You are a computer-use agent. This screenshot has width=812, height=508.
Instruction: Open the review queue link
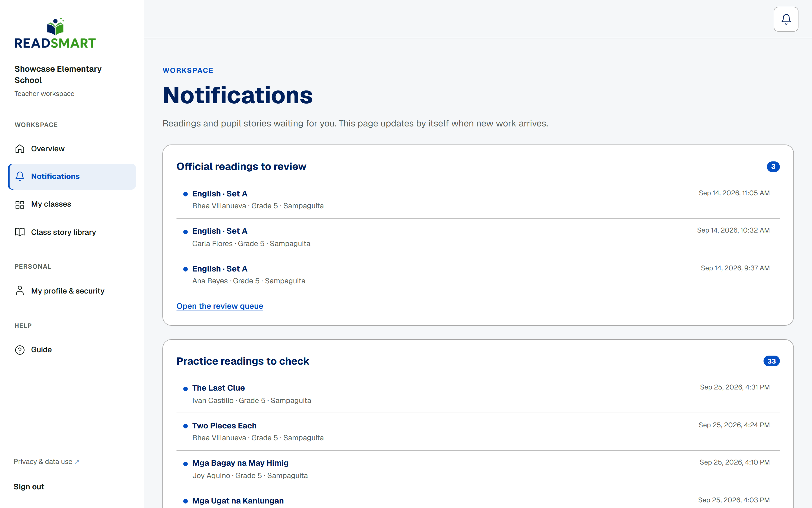[x=220, y=306]
